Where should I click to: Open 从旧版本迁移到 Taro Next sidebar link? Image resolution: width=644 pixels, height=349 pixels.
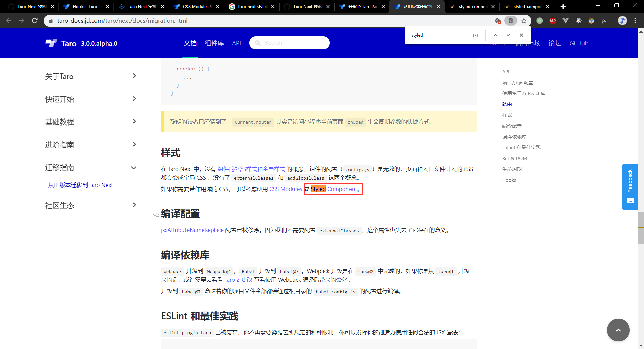80,185
